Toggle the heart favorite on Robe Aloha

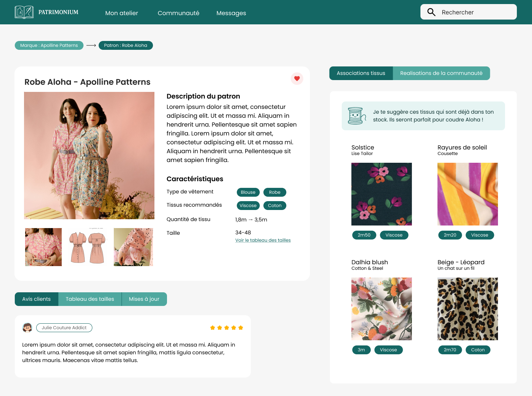[x=297, y=79]
